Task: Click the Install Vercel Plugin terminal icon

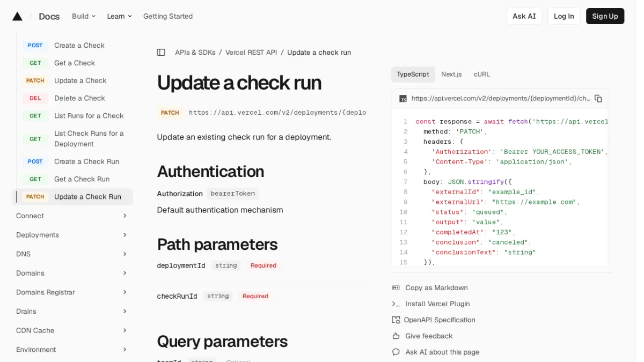Action: [396, 304]
